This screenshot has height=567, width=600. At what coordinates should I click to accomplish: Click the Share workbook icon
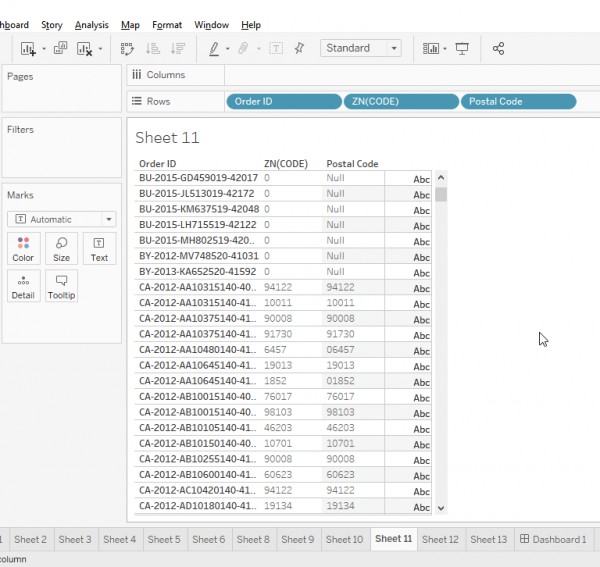(499, 48)
